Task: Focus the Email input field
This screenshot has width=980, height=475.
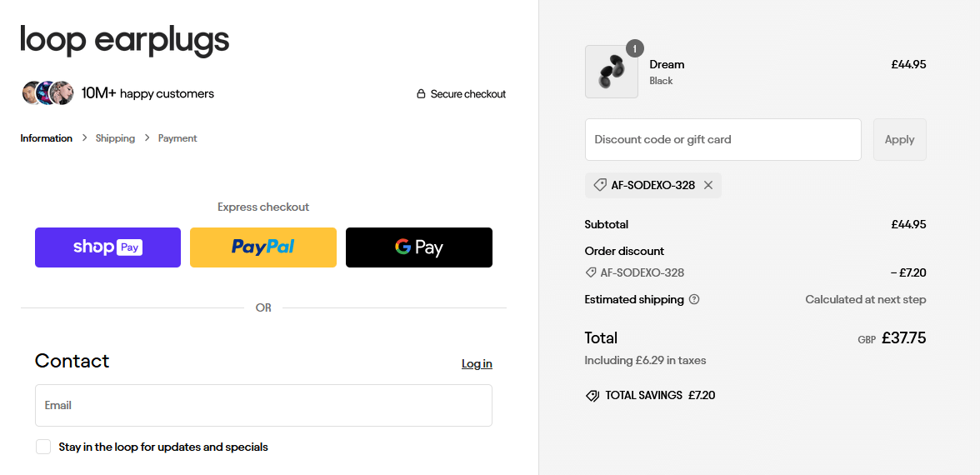Action: [263, 406]
